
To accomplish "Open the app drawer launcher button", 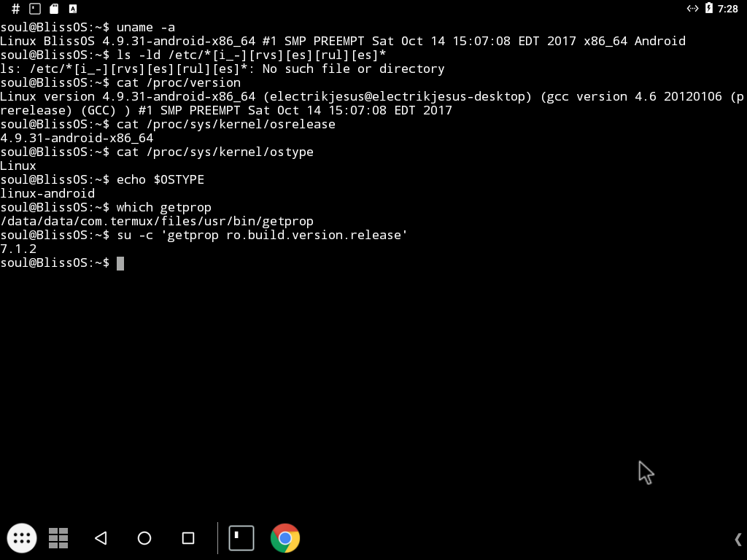I will [22, 538].
